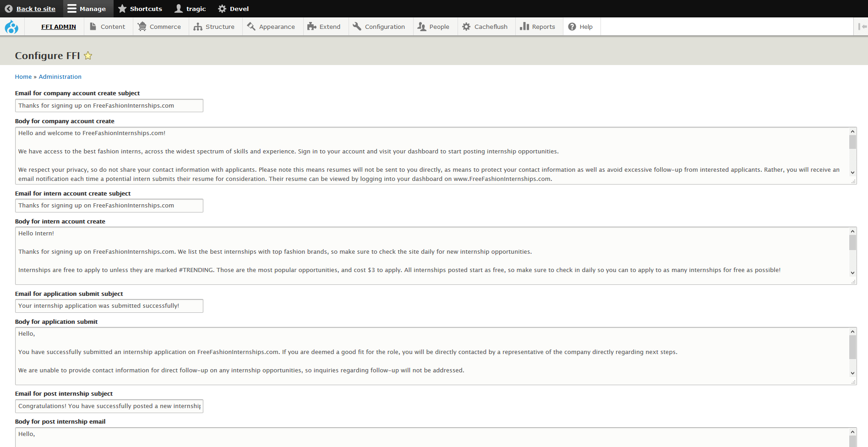This screenshot has height=447, width=868.
Task: Click scroll-up arrow in post internship textarea
Action: point(852,432)
